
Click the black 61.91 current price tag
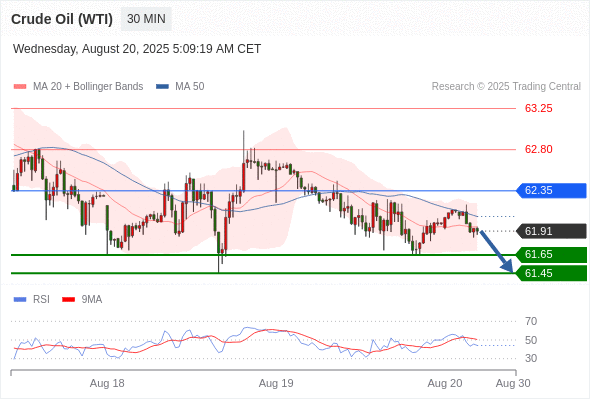pyautogui.click(x=551, y=231)
